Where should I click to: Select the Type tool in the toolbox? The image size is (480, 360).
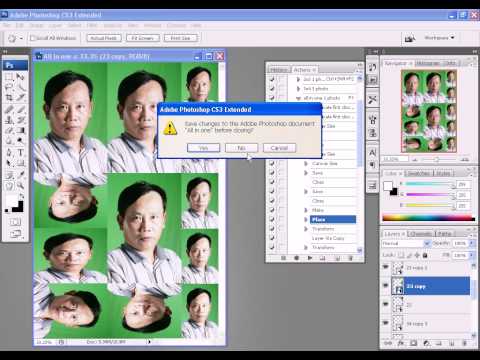tap(20, 152)
